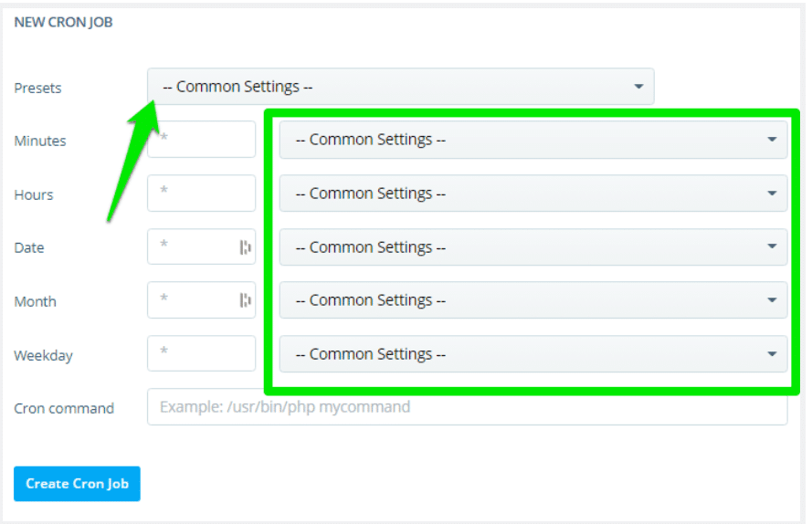Click the Month dropdown arrow caret
The width and height of the screenshot is (812, 524).
click(772, 300)
